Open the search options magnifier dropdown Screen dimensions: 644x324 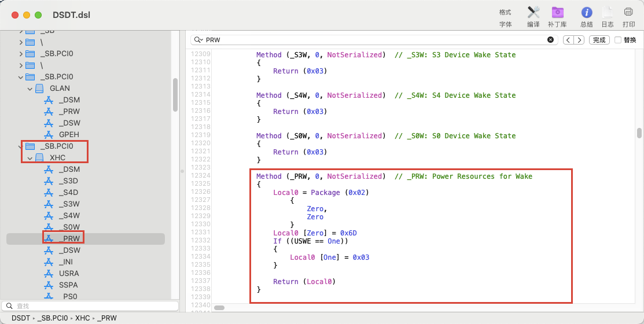point(199,40)
